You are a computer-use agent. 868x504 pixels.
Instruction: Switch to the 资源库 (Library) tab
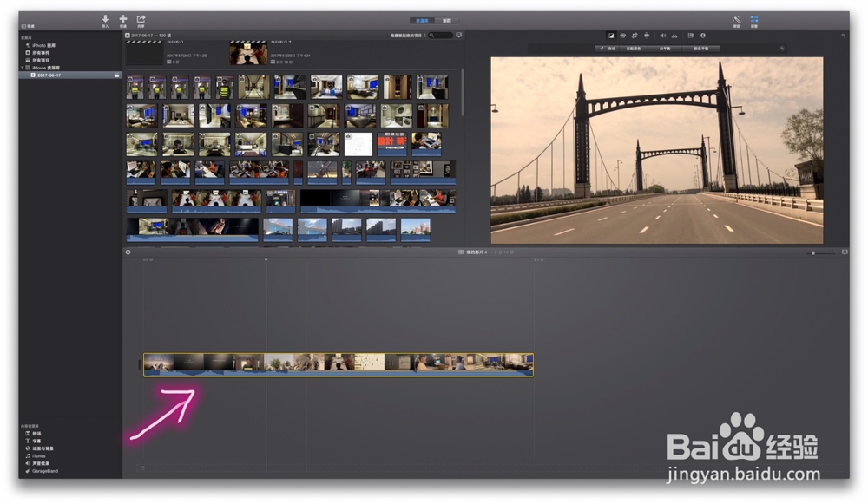[422, 21]
